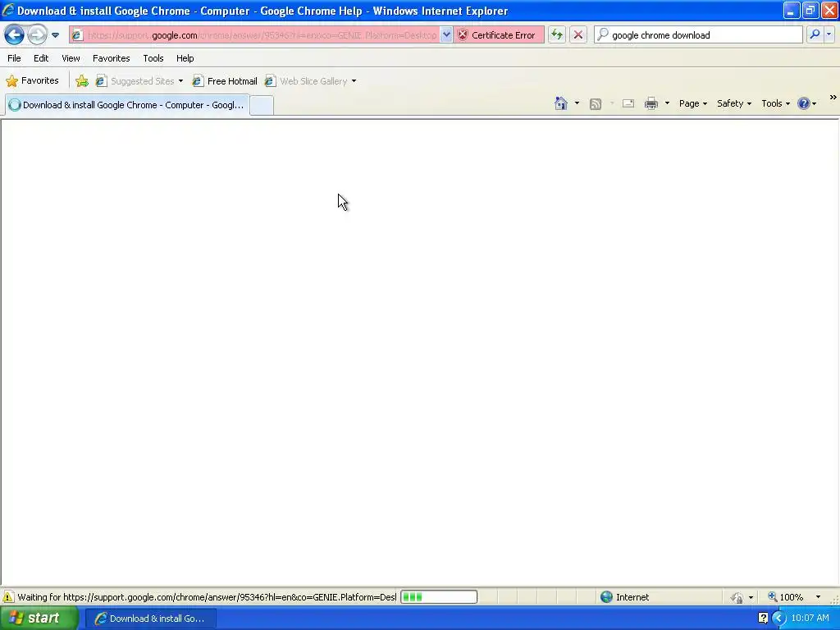840x630 pixels.
Task: Click the blue Help question mark icon
Action: pyautogui.click(x=804, y=103)
